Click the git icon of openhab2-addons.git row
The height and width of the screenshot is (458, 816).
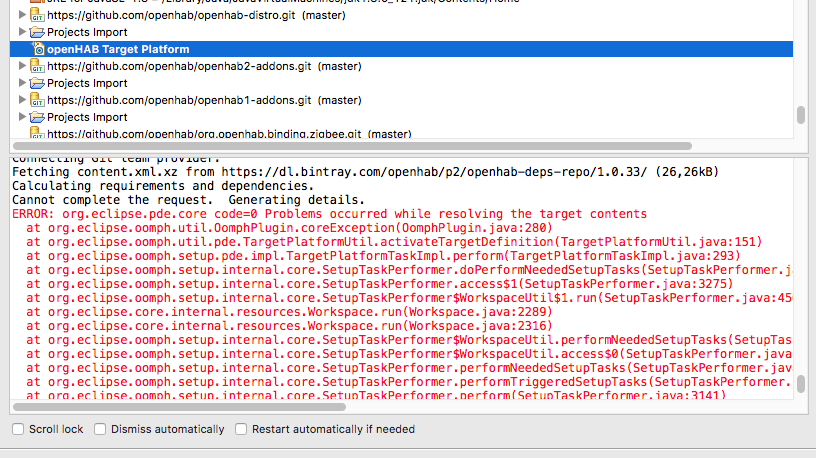click(36, 66)
